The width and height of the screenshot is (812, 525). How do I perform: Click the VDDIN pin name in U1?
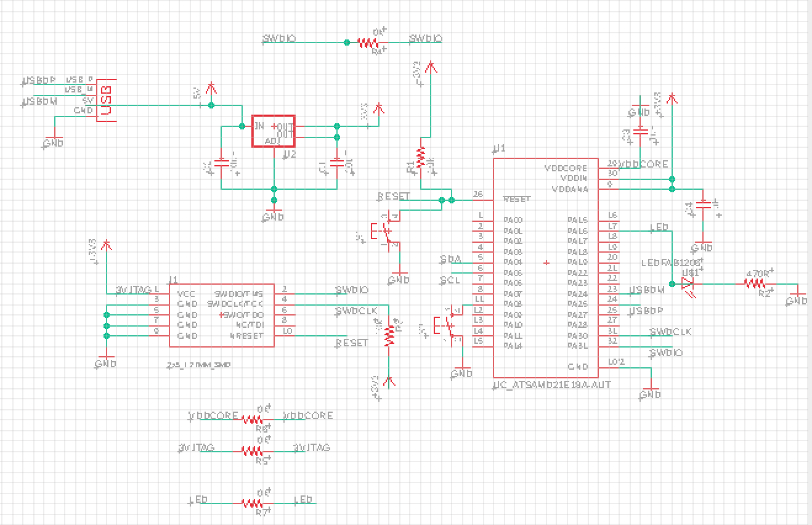point(574,178)
